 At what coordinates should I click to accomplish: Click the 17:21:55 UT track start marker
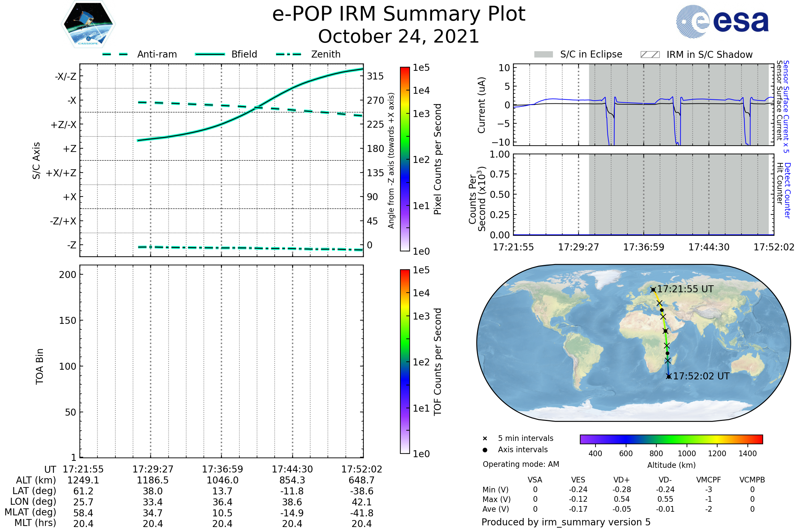tap(653, 290)
